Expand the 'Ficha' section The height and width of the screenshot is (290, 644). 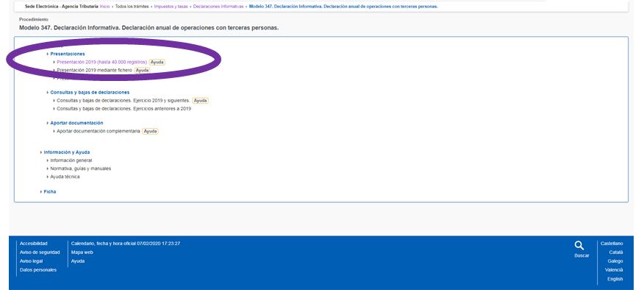(50, 191)
